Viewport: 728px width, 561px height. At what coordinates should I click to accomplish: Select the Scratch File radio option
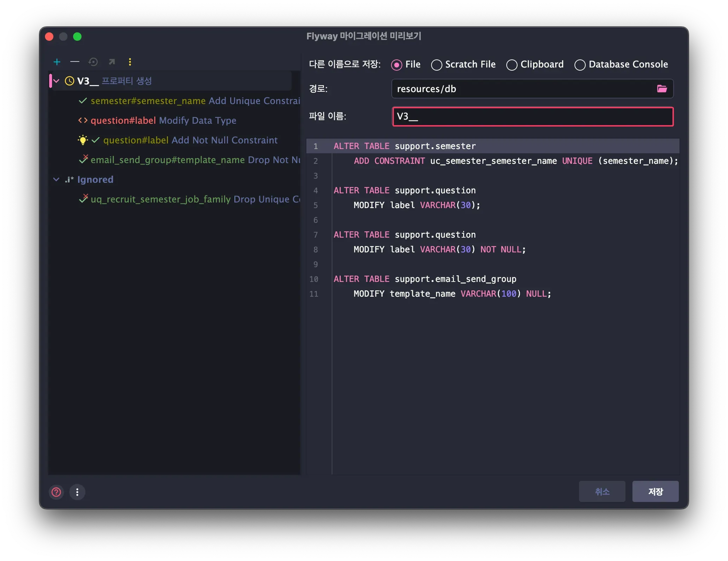coord(436,65)
